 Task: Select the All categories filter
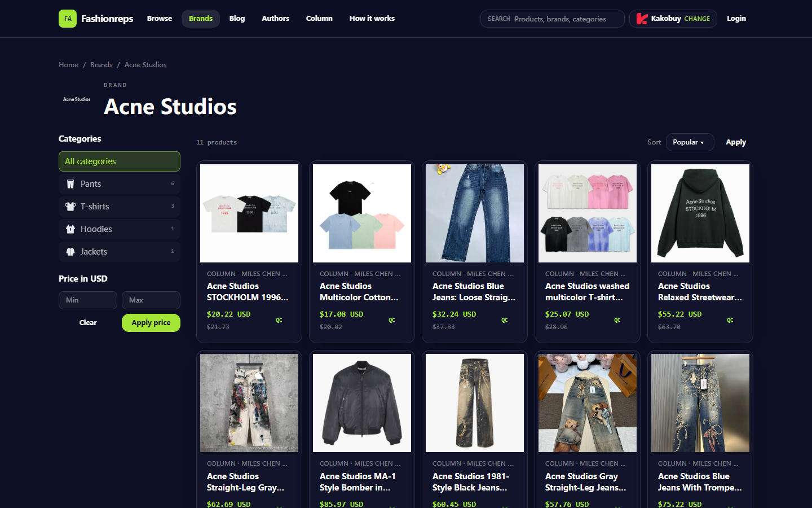120,161
